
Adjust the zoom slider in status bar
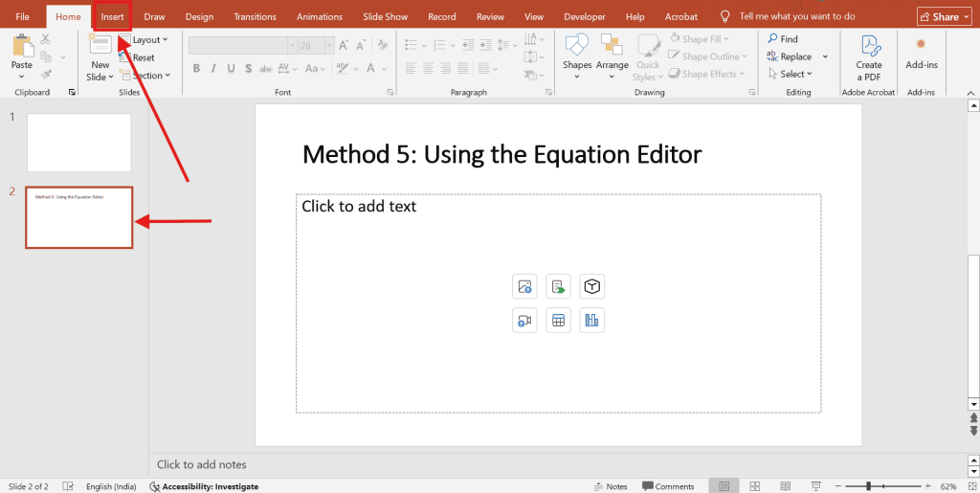pyautogui.click(x=868, y=486)
